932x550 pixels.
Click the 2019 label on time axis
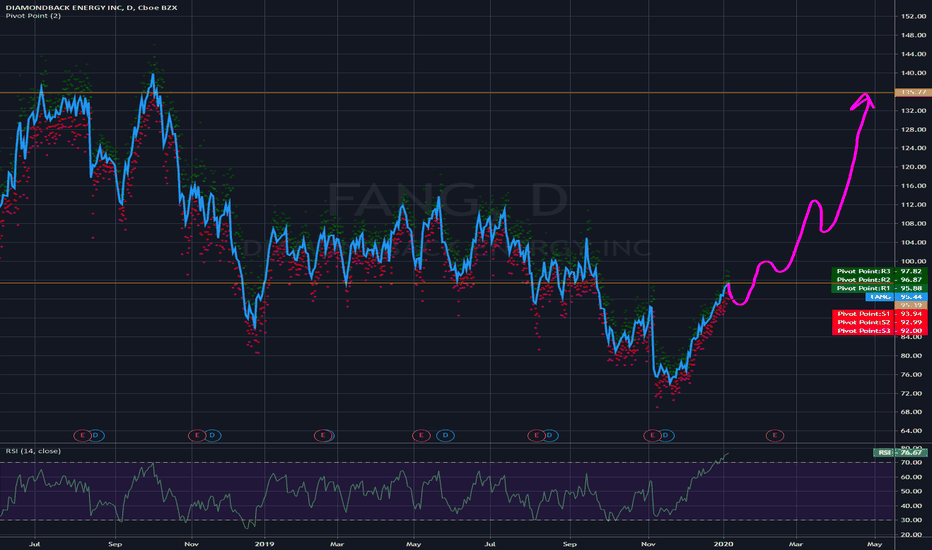tap(264, 543)
